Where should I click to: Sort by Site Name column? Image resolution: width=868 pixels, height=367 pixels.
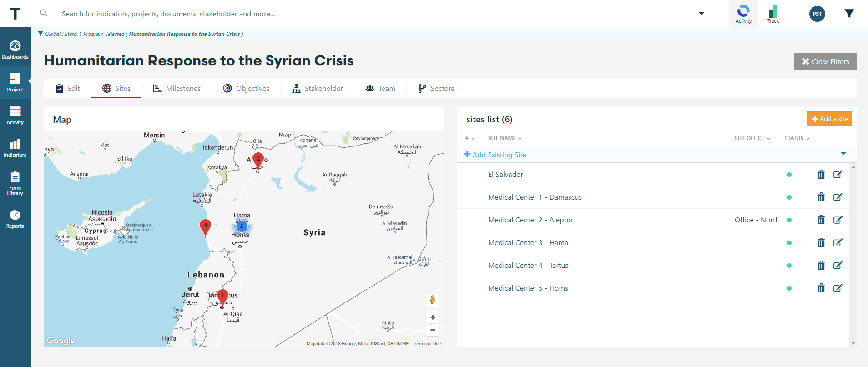505,138
